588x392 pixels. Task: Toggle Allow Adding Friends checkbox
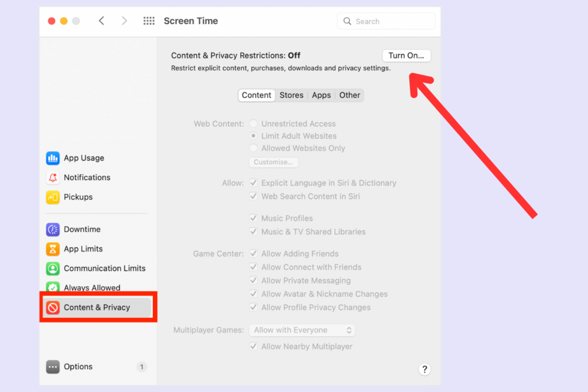pyautogui.click(x=253, y=254)
